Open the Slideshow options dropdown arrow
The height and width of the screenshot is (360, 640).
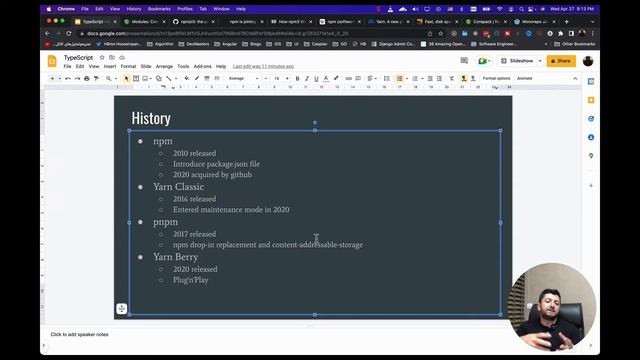540,61
